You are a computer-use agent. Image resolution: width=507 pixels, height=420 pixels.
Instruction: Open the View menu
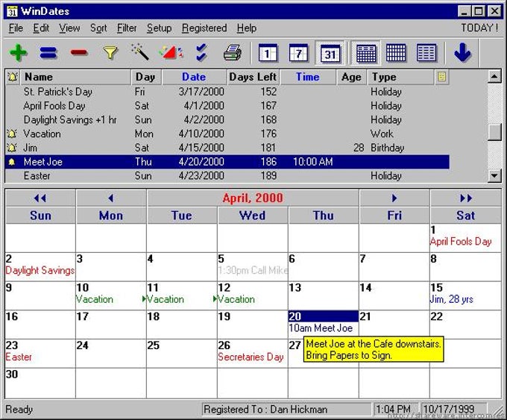point(69,28)
